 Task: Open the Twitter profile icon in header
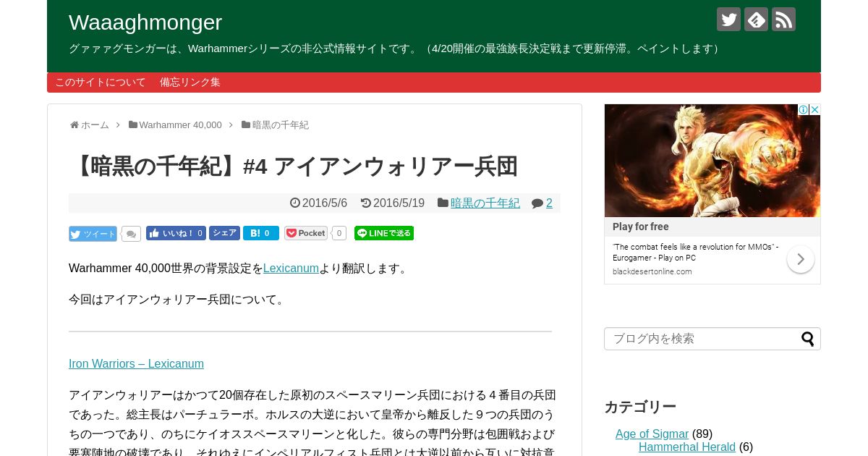click(x=728, y=20)
